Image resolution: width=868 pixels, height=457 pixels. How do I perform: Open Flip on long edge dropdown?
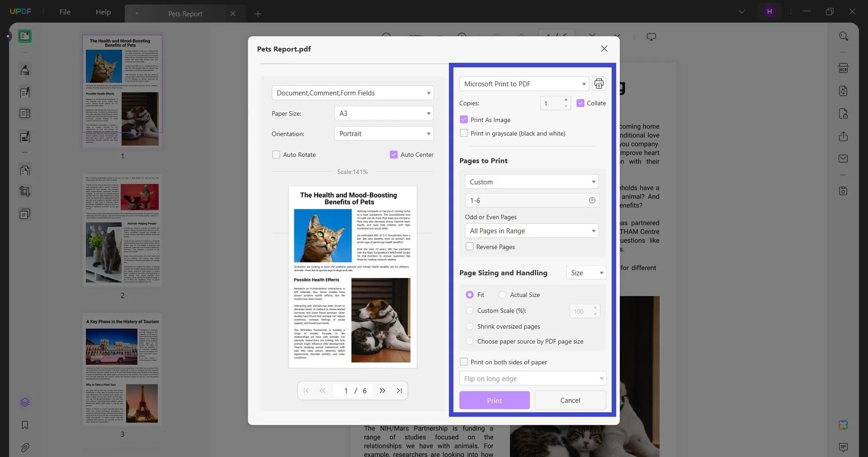click(533, 378)
